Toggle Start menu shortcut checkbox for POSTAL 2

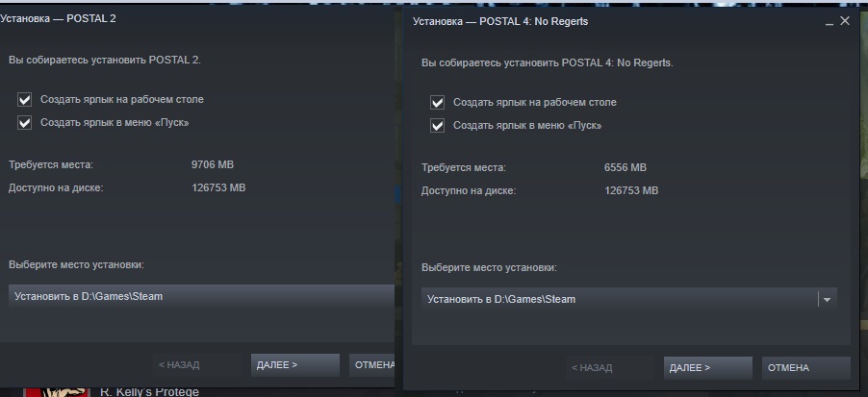[x=24, y=123]
